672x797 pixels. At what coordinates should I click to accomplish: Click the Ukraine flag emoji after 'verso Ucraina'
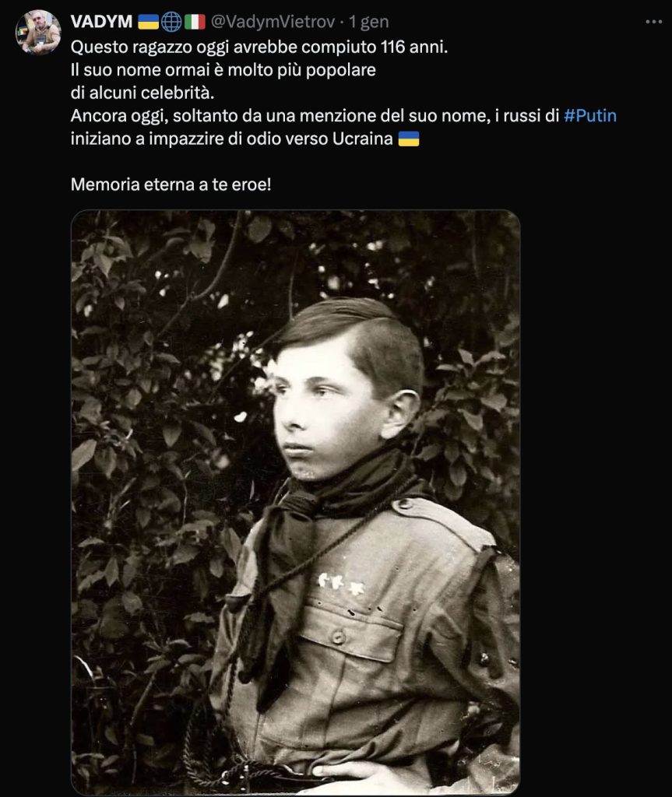pos(409,139)
